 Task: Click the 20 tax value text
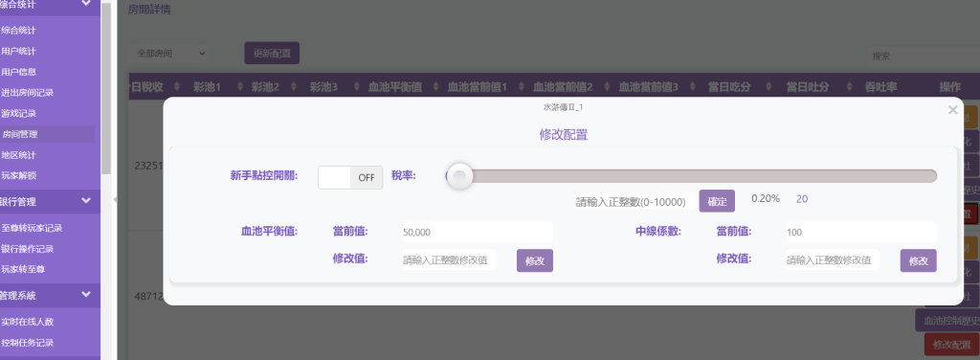point(802,199)
